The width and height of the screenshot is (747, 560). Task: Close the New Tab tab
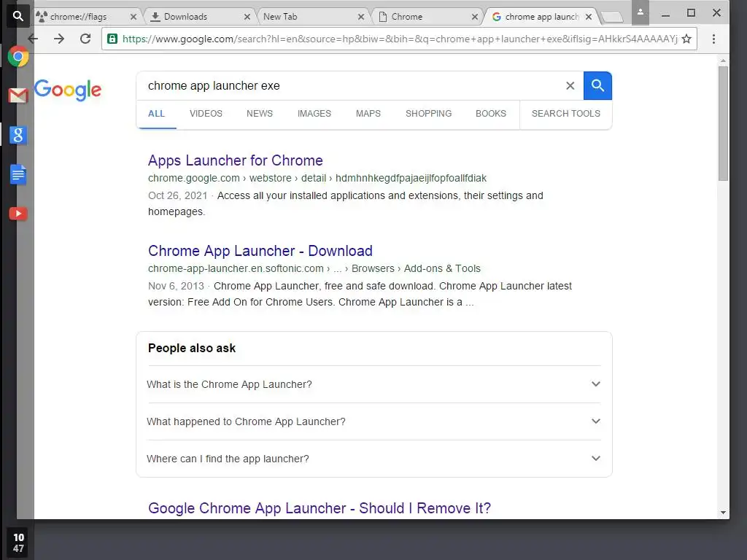pos(361,17)
